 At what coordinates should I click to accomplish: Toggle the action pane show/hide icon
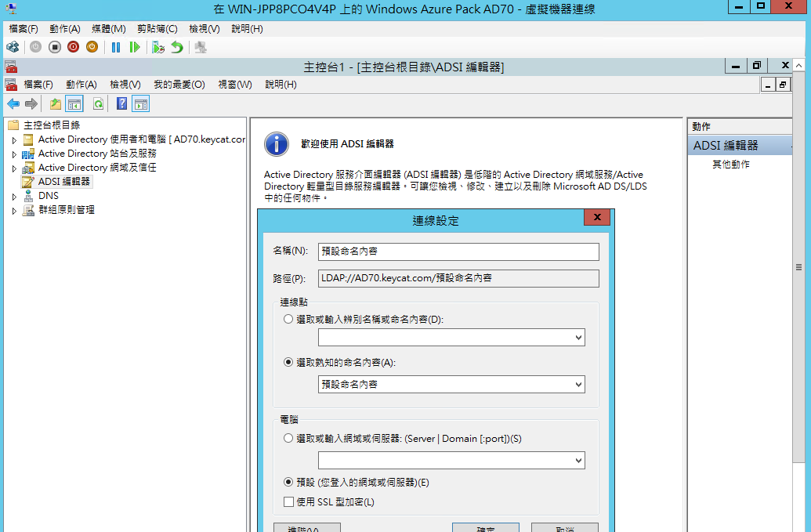[x=141, y=104]
